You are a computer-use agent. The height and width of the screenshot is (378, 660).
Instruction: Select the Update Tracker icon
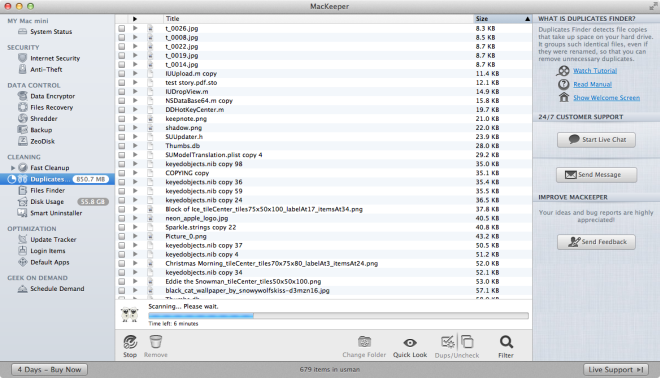tap(22, 239)
